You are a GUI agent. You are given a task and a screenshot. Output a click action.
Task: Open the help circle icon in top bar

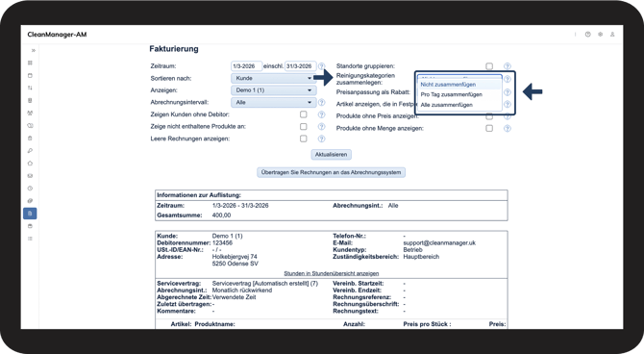coord(587,35)
